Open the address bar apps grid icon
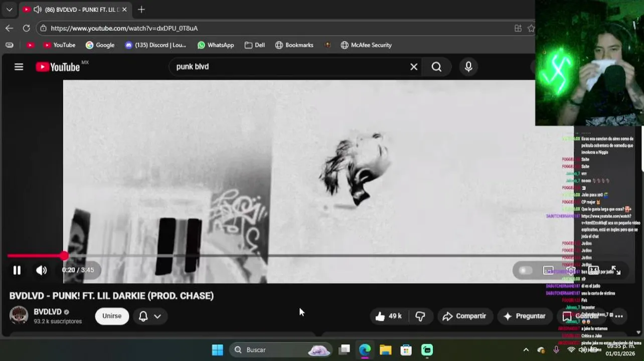 tap(518, 28)
